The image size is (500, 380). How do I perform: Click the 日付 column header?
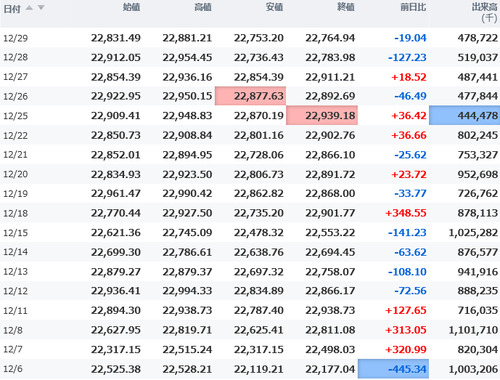point(12,9)
